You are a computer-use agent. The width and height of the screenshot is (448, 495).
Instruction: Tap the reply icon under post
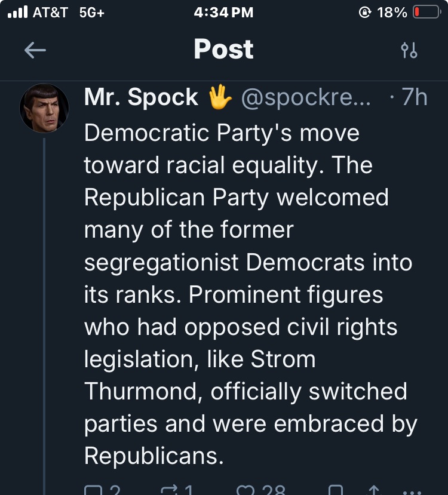click(94, 491)
